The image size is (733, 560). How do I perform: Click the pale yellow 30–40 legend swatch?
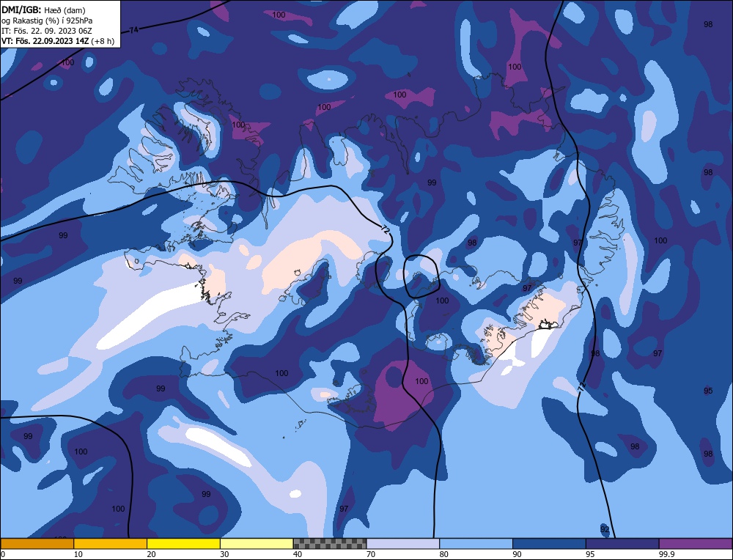point(257,544)
